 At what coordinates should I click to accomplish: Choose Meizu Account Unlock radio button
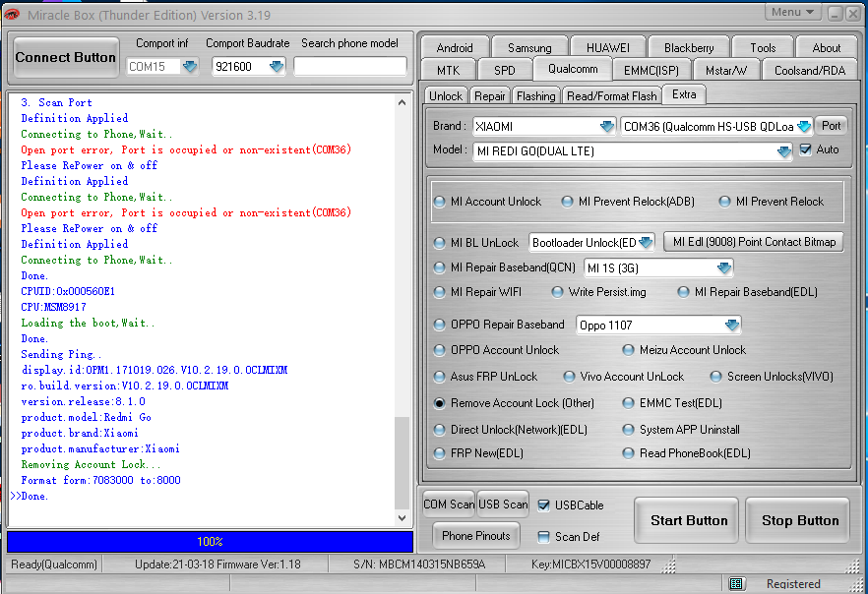point(628,350)
